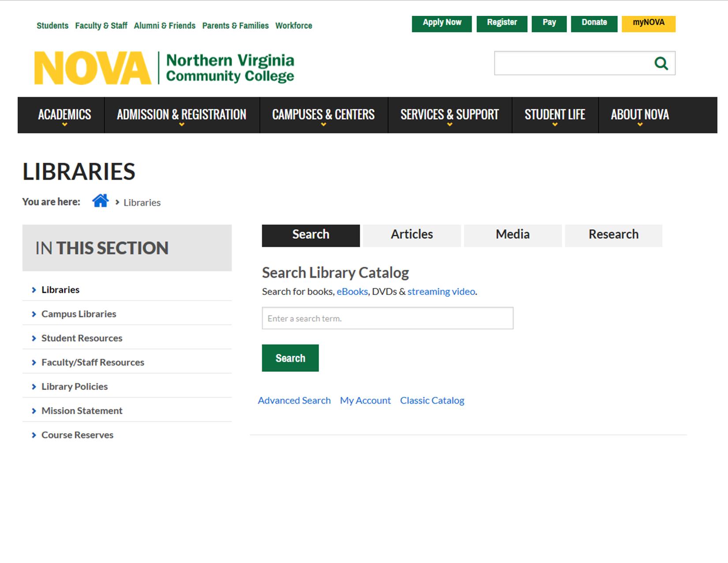The height and width of the screenshot is (563, 728).
Task: Click chevron icon beside Library Policies
Action: point(34,387)
